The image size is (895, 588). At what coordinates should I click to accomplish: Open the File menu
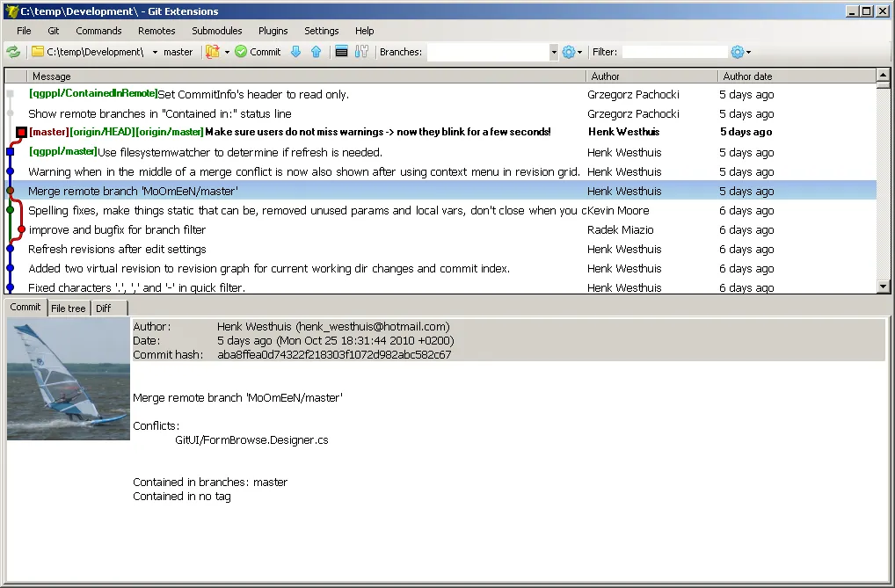click(24, 31)
